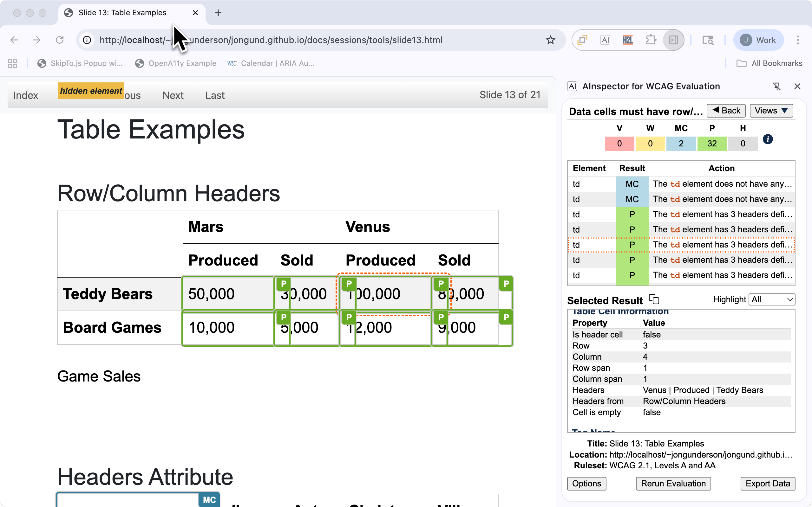812x507 pixels.
Task: Toggle the browser side panel icon
Action: point(673,40)
